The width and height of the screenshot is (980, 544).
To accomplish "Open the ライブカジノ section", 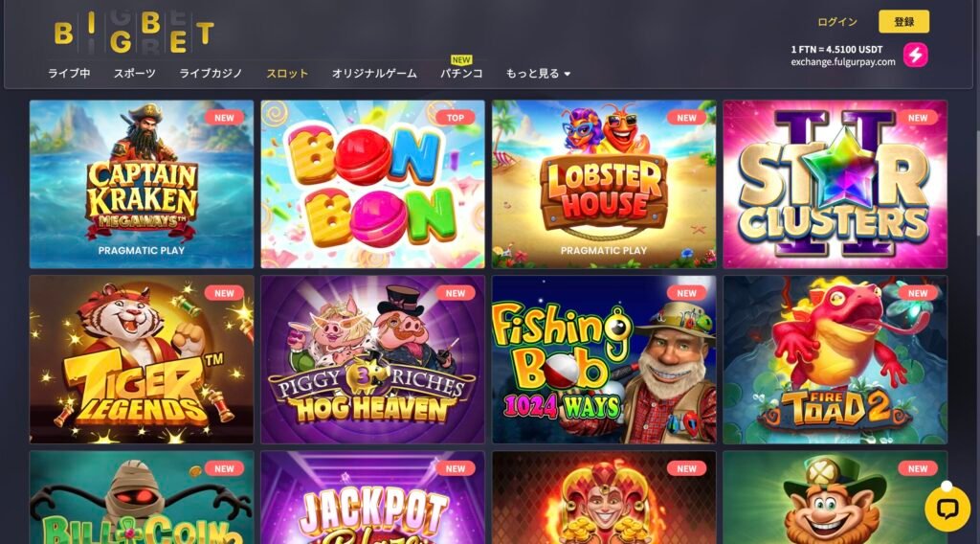I will pos(211,73).
